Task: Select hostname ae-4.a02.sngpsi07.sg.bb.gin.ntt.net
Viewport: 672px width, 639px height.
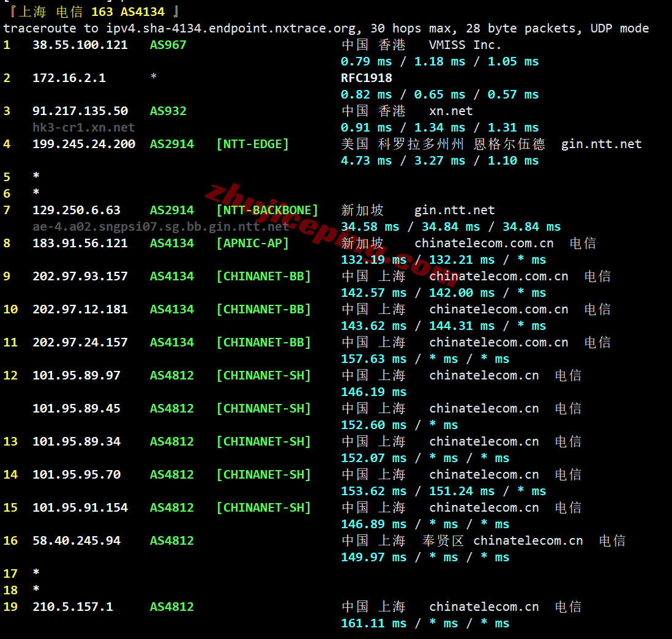Action: (161, 226)
